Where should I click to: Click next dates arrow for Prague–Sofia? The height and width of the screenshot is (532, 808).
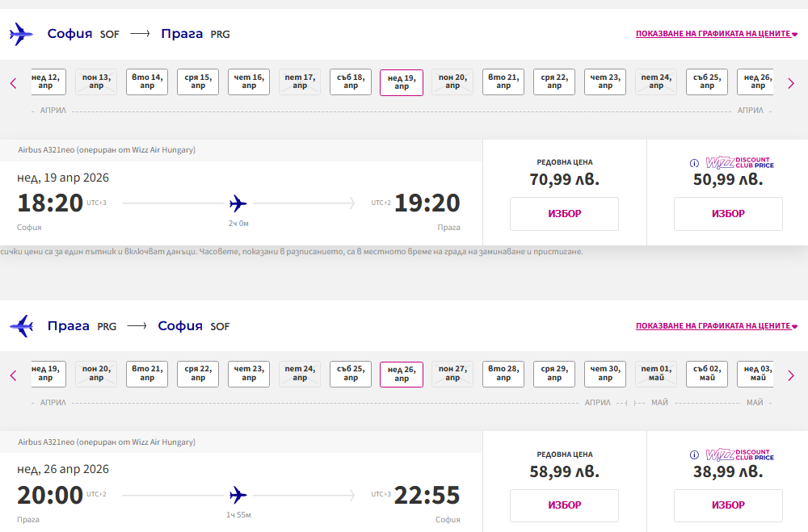[x=791, y=375]
